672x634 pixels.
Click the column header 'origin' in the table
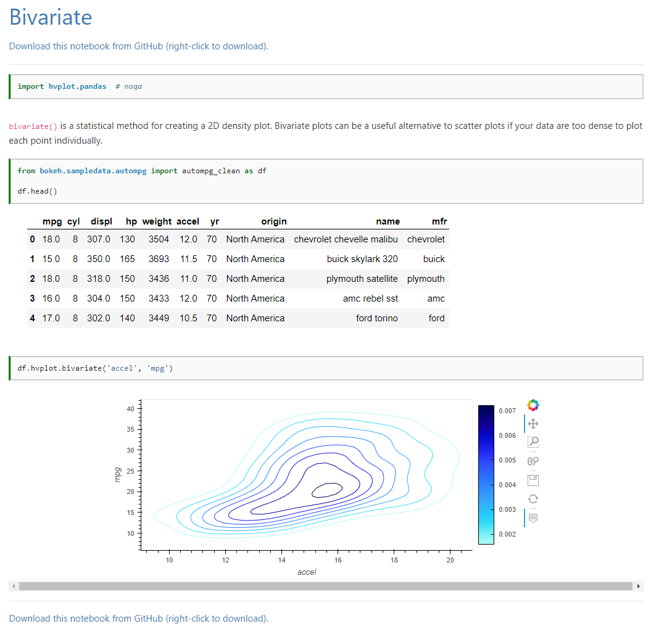point(274,221)
